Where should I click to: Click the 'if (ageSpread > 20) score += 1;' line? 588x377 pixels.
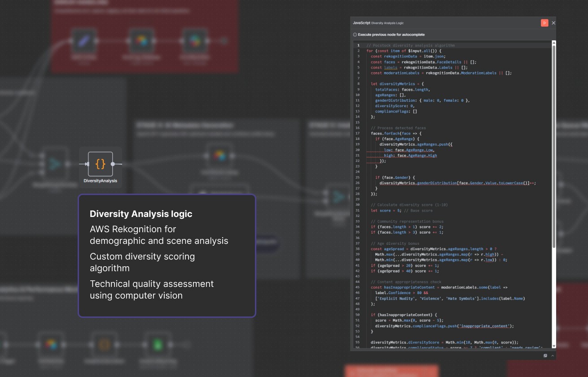click(405, 265)
